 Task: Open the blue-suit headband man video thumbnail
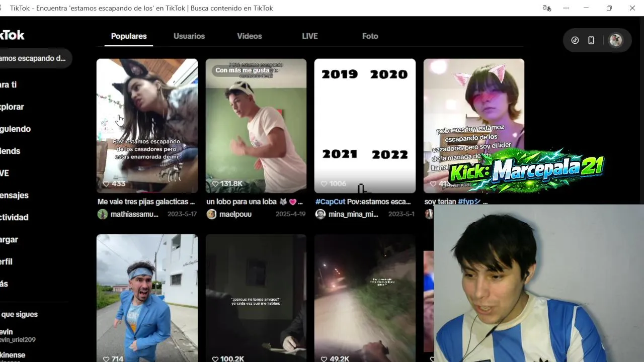(147, 298)
